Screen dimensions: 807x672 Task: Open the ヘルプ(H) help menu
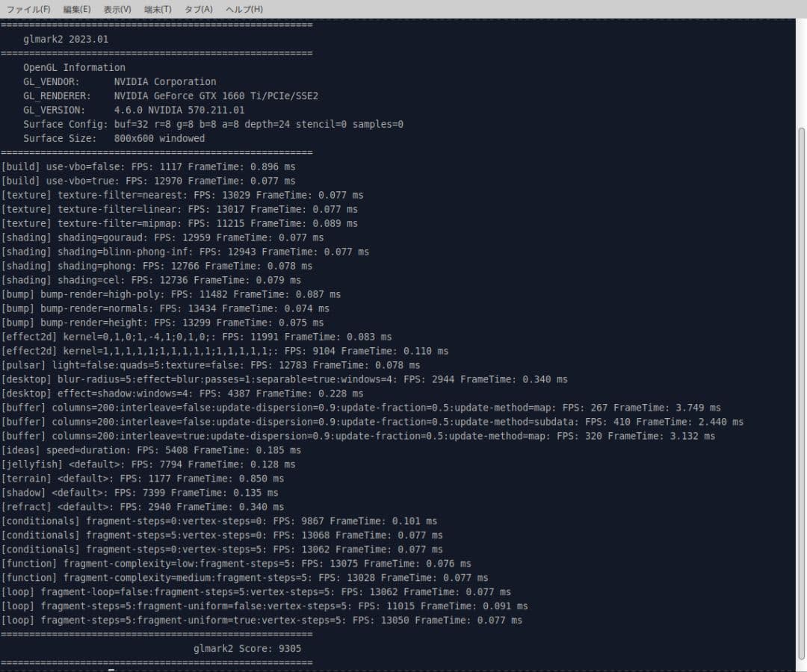244,9
